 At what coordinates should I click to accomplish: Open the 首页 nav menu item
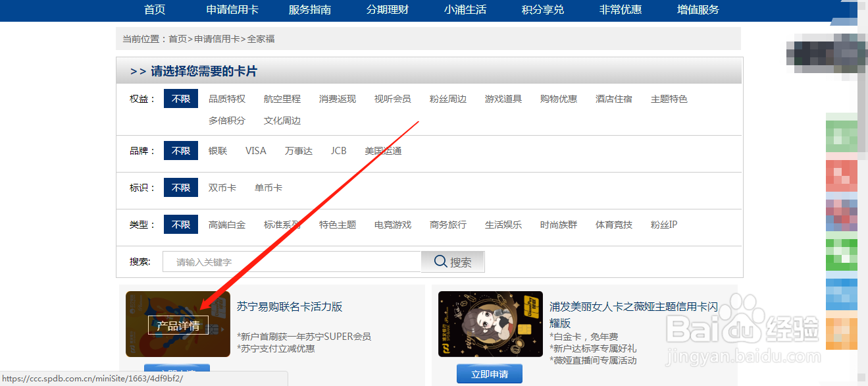pos(155,10)
